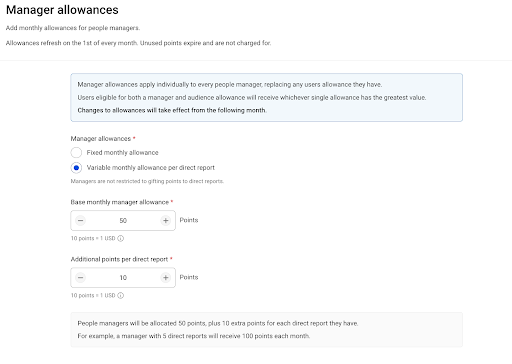
Task: Increase additional points per direct report
Action: [x=166, y=277]
